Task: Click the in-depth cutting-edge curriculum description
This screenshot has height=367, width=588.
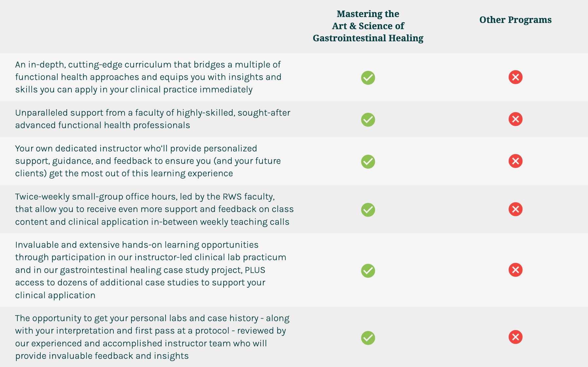Action: tap(148, 77)
